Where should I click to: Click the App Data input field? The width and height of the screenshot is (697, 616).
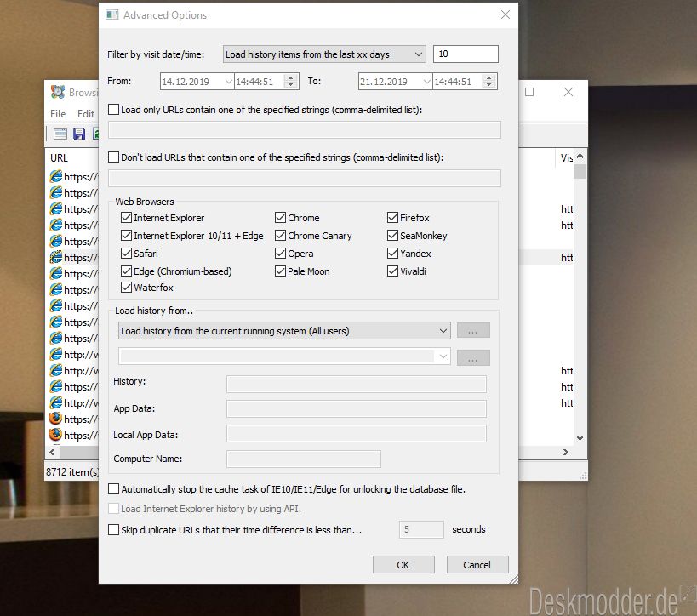click(x=357, y=409)
